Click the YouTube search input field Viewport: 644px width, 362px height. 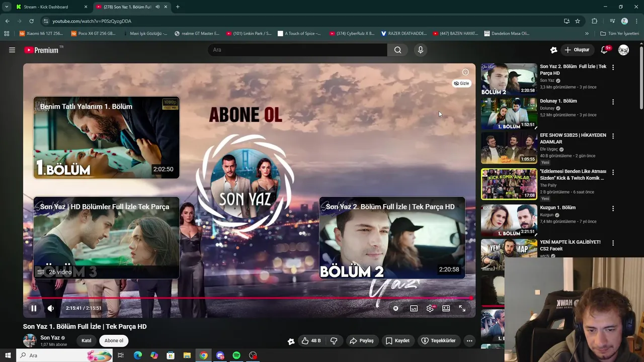coord(297,50)
